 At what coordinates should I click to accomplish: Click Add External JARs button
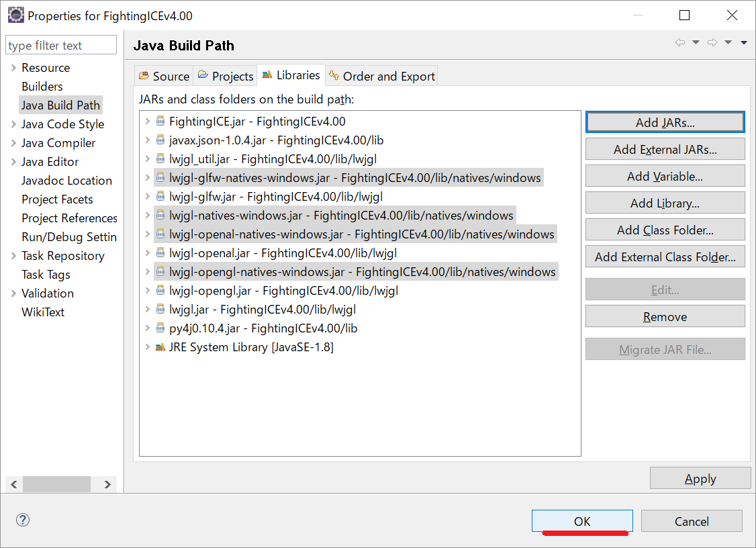665,150
